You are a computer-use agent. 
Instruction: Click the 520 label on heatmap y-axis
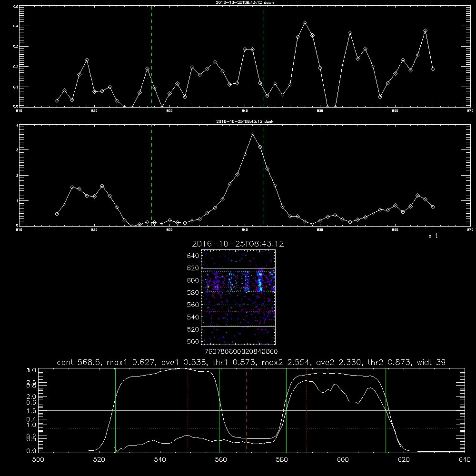pos(193,329)
